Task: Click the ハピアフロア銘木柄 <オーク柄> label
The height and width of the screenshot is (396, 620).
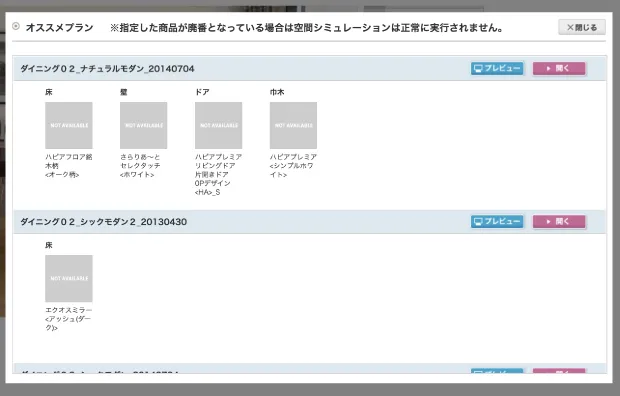Action: [x=69, y=166]
